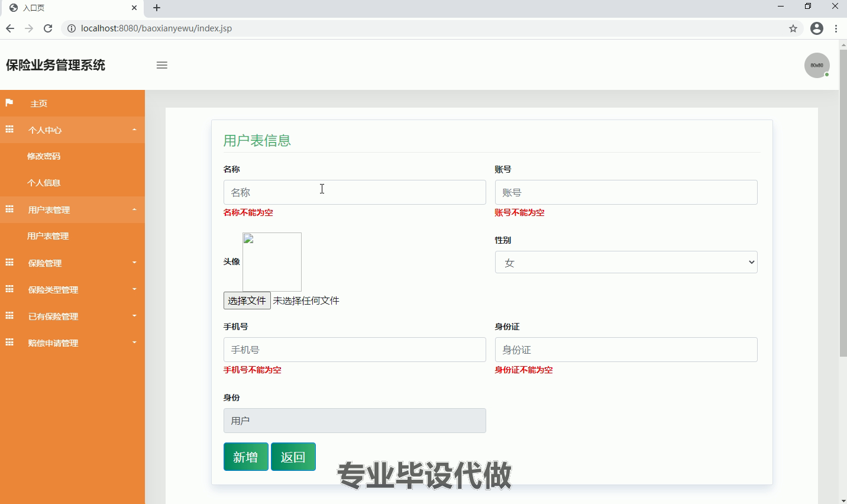This screenshot has height=504, width=847.
Task: Focus the 手机号 input field
Action: [x=354, y=350]
